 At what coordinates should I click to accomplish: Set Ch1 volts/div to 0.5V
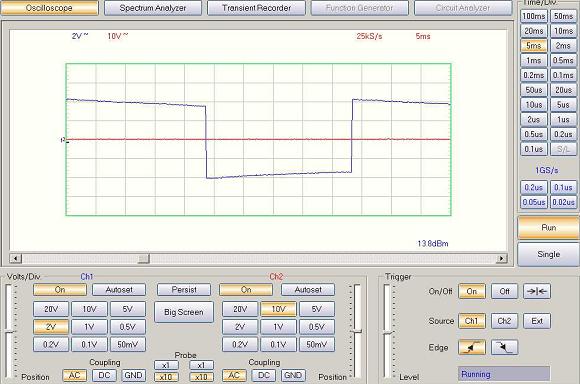tap(128, 327)
